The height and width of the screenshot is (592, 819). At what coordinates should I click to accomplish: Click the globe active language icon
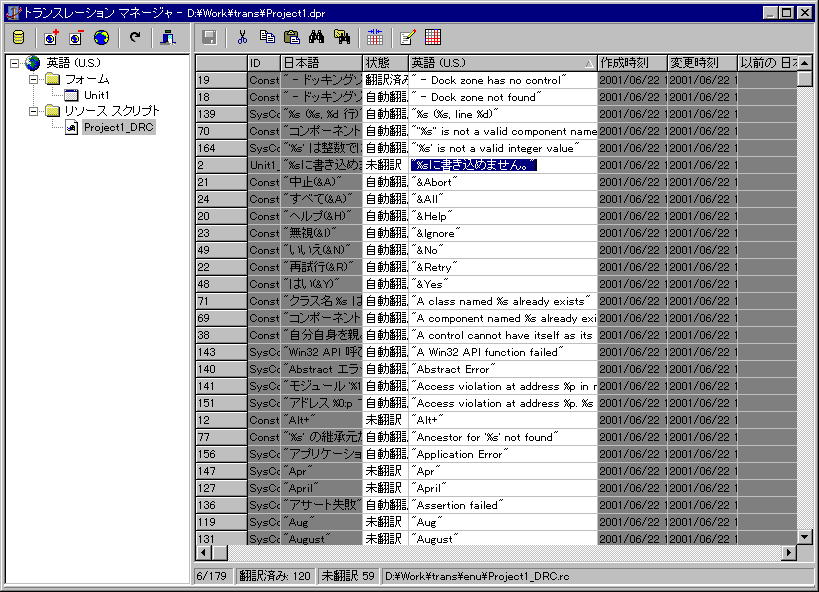pos(101,38)
